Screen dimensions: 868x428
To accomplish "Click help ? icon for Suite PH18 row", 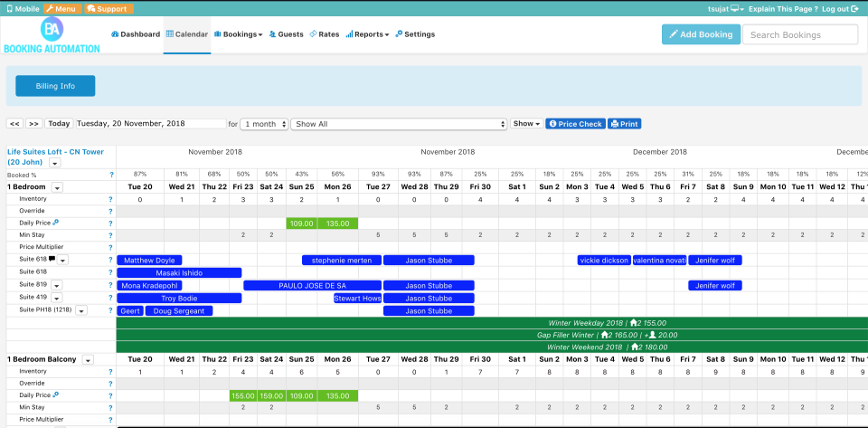I will click(x=110, y=311).
